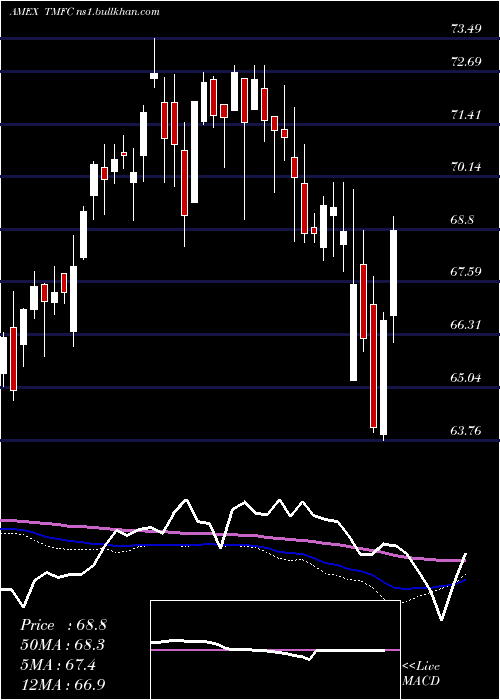Click the AMEX TMFC ns1.bullkhan.com title text

click(84, 12)
